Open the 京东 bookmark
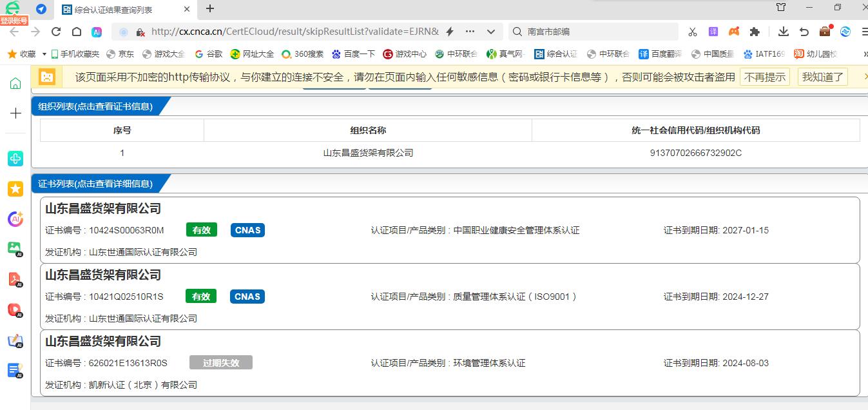Viewport: 868px width, 410px height. click(121, 54)
